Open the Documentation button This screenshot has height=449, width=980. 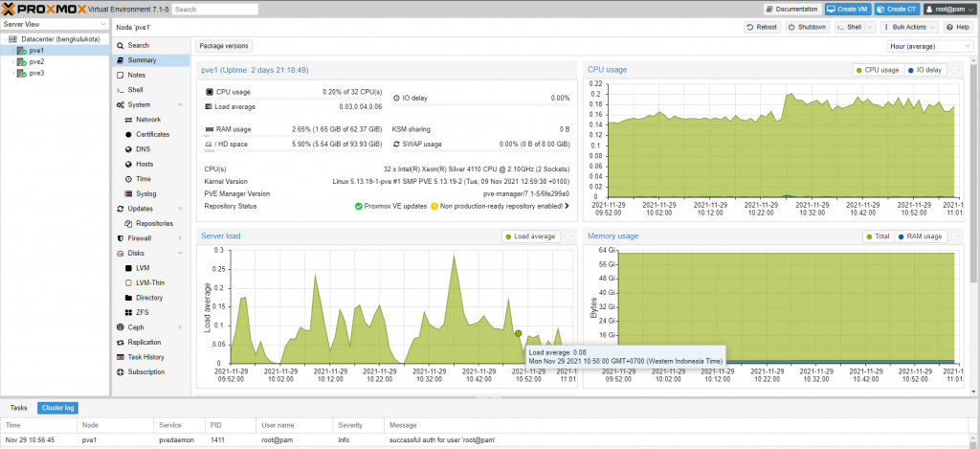point(792,9)
